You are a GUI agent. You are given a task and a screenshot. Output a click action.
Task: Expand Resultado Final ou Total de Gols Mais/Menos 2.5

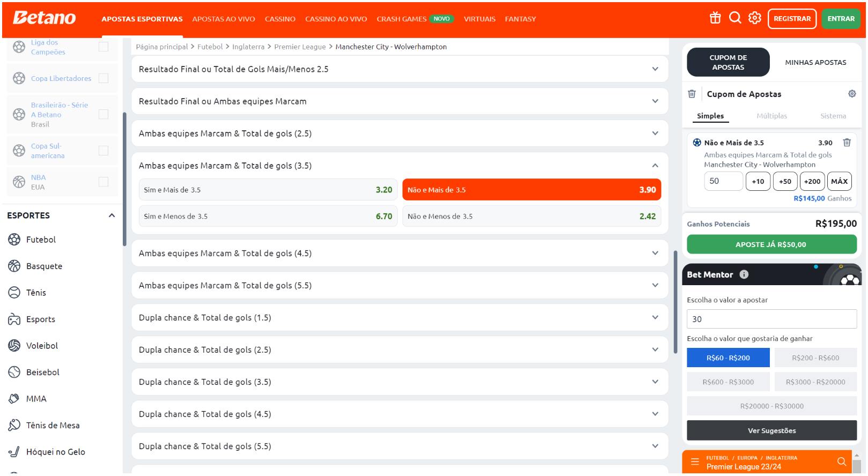click(399, 69)
